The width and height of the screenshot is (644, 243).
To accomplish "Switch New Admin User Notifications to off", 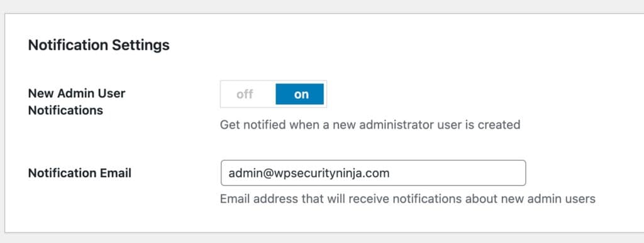I will 245,94.
